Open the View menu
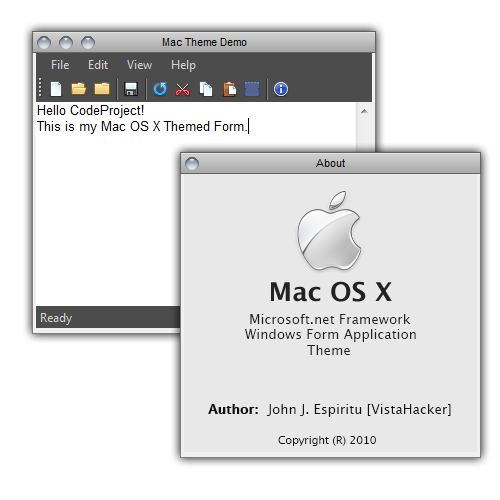This screenshot has height=500, width=500. [139, 65]
